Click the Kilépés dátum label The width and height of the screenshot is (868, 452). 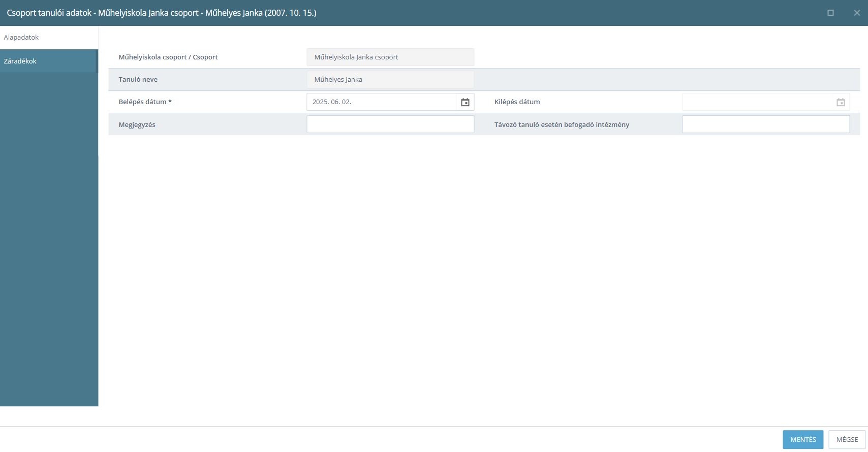click(x=517, y=102)
